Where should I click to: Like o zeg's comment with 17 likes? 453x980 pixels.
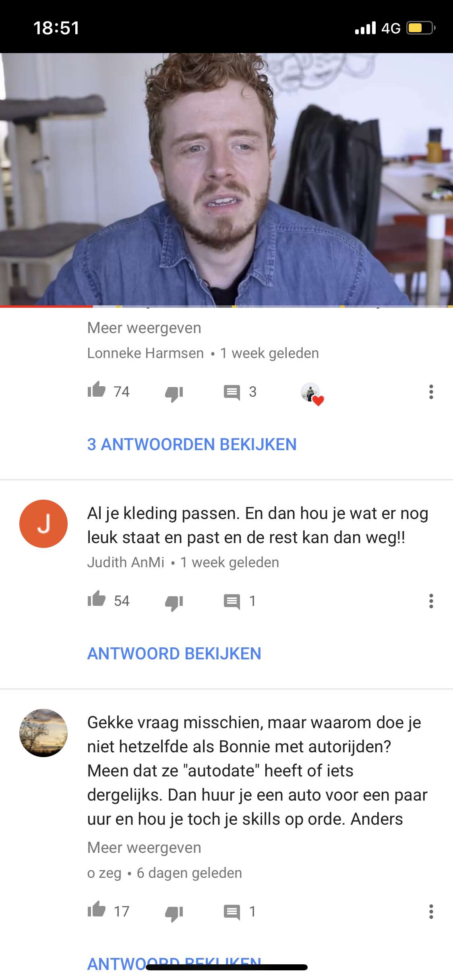97,910
